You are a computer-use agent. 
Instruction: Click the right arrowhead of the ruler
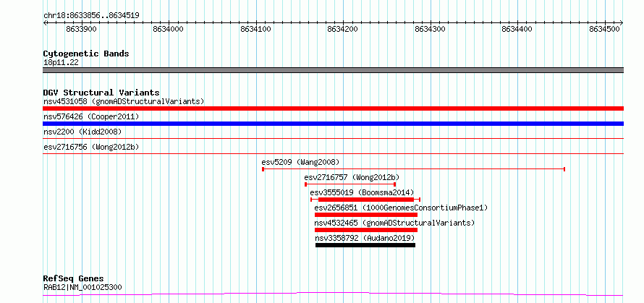coord(622,22)
